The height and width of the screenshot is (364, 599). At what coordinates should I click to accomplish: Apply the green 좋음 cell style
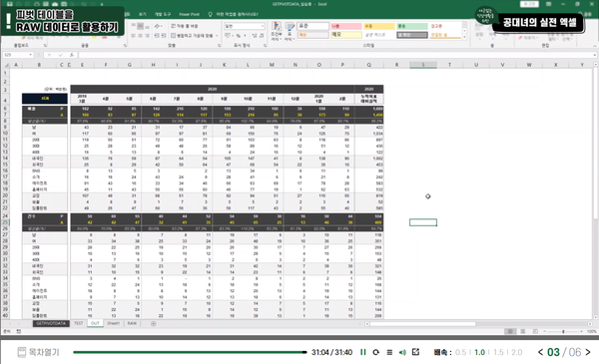click(412, 26)
